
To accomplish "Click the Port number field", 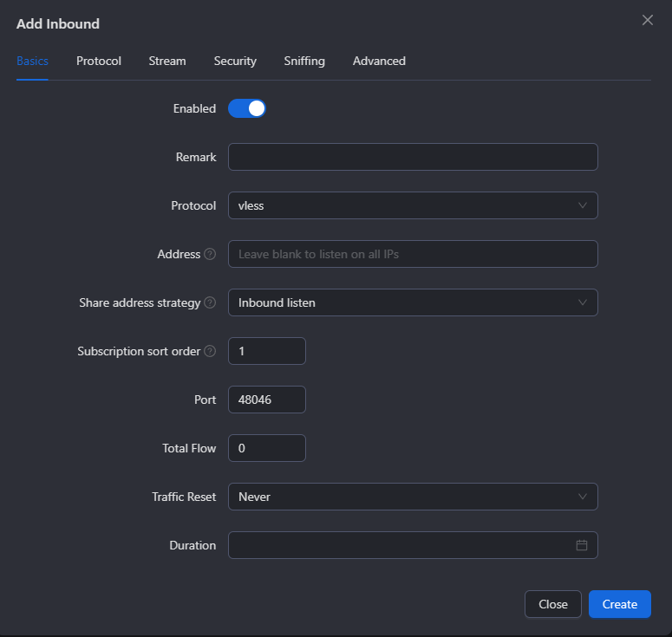I will [266, 400].
